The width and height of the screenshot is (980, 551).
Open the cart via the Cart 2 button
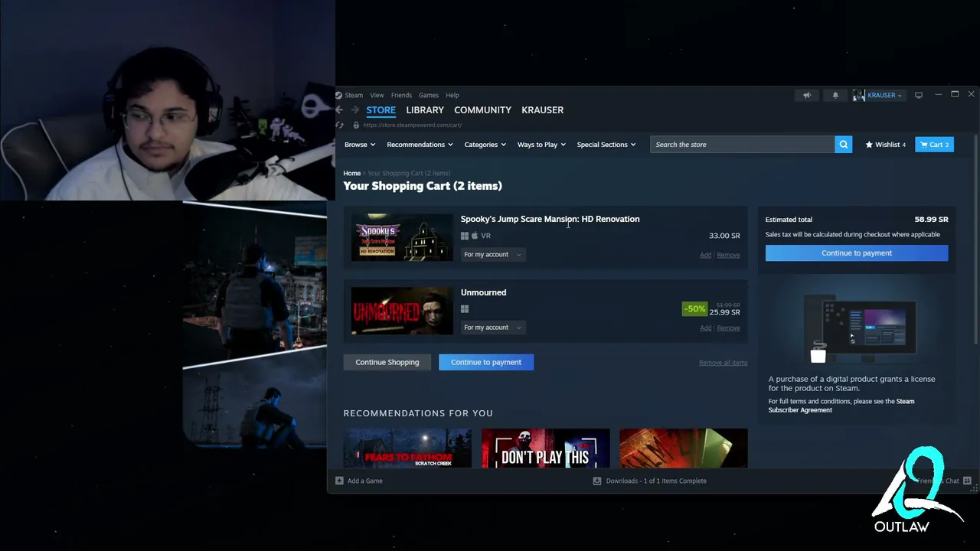point(934,145)
